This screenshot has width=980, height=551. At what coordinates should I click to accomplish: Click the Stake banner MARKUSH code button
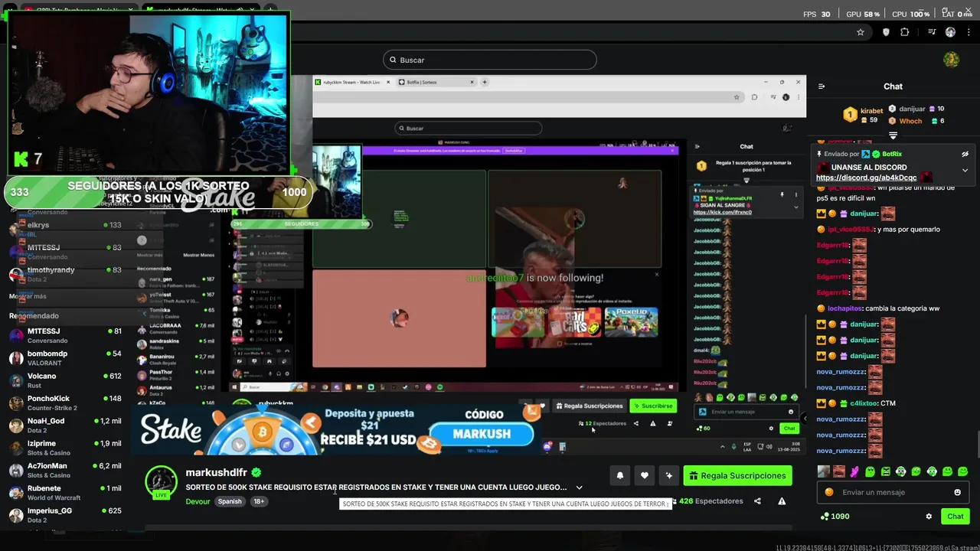pyautogui.click(x=482, y=434)
